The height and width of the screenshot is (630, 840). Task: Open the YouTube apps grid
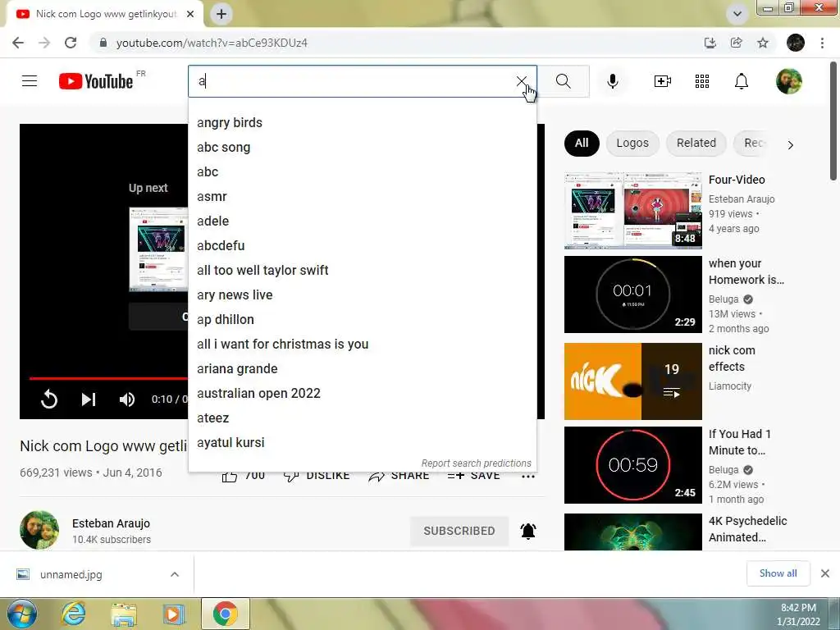pos(702,81)
